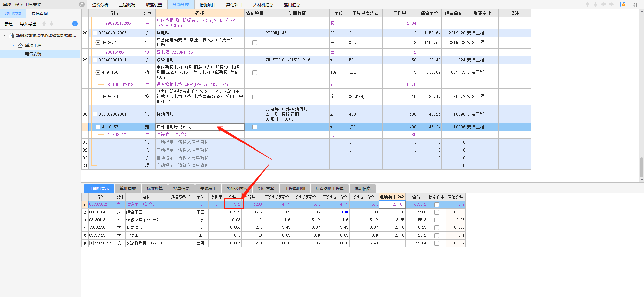Click the blue download icon in project panel
644x297 pixels.
pyautogui.click(x=75, y=24)
